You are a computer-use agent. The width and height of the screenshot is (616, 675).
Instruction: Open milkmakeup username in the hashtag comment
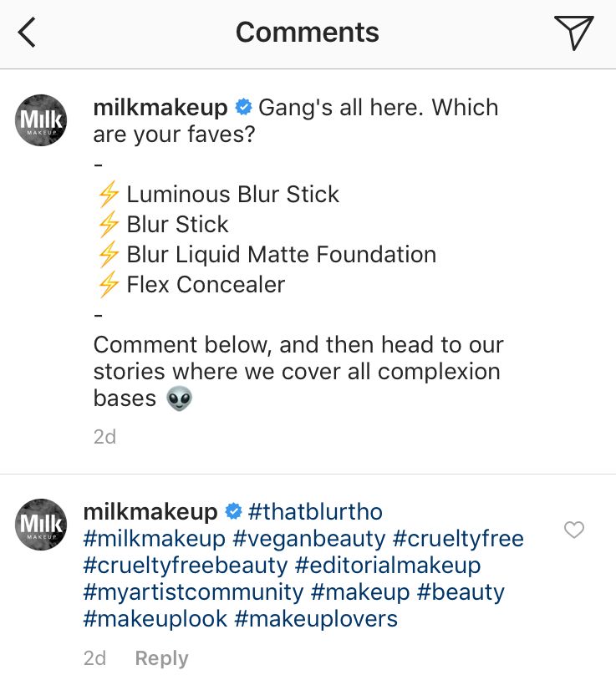coord(150,511)
